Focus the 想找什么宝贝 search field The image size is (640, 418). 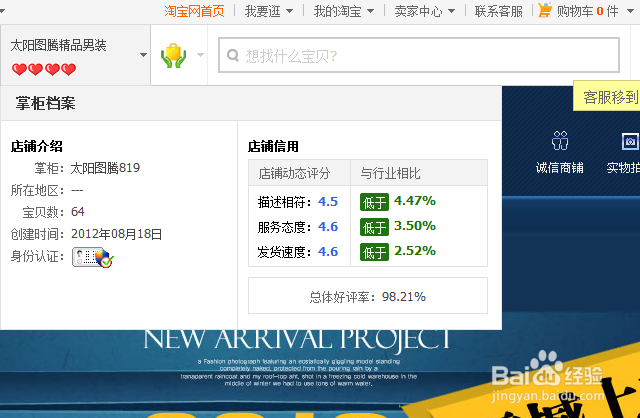coord(419,55)
